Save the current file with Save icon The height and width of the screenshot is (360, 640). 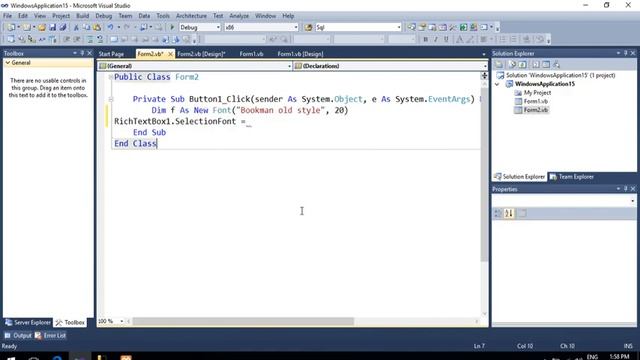tap(52, 27)
